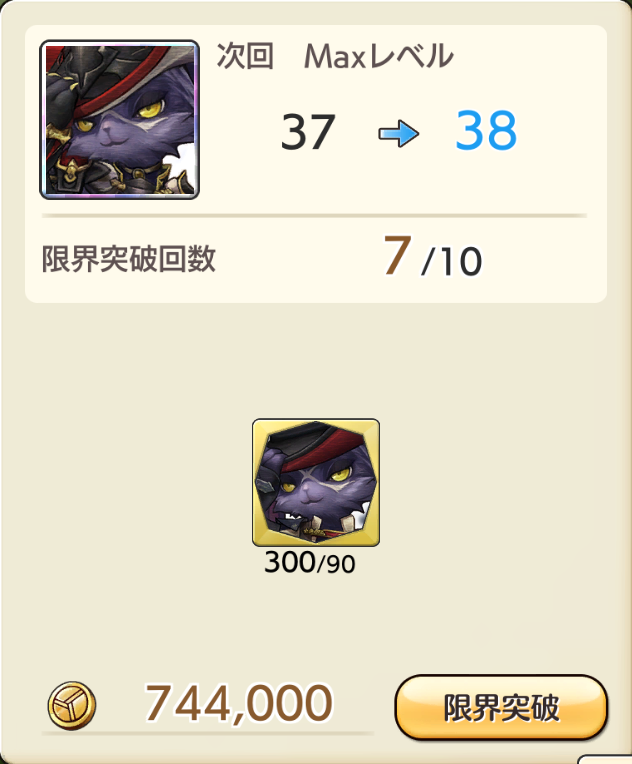This screenshot has height=764, width=632.
Task: Click the blue level-up arrow icon
Action: (x=399, y=134)
